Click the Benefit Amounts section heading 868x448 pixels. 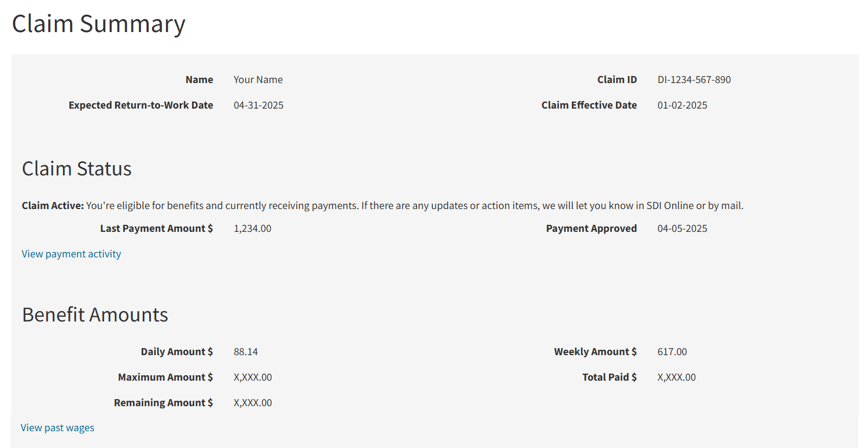pyautogui.click(x=95, y=315)
